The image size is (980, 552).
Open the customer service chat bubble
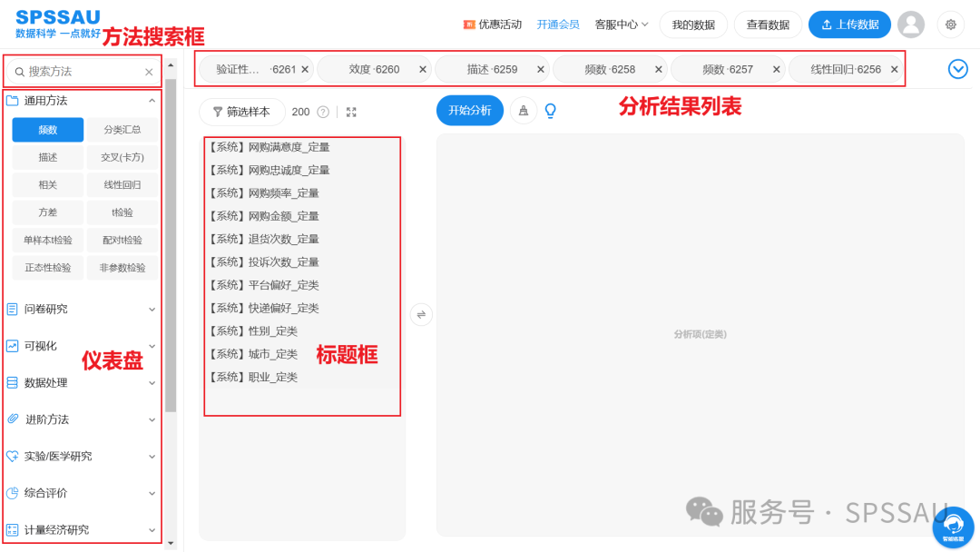click(x=955, y=527)
